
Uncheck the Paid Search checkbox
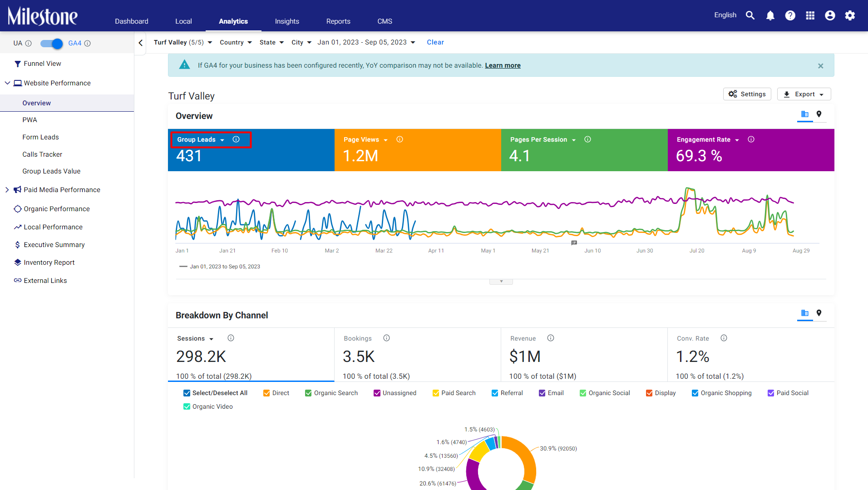click(x=436, y=393)
